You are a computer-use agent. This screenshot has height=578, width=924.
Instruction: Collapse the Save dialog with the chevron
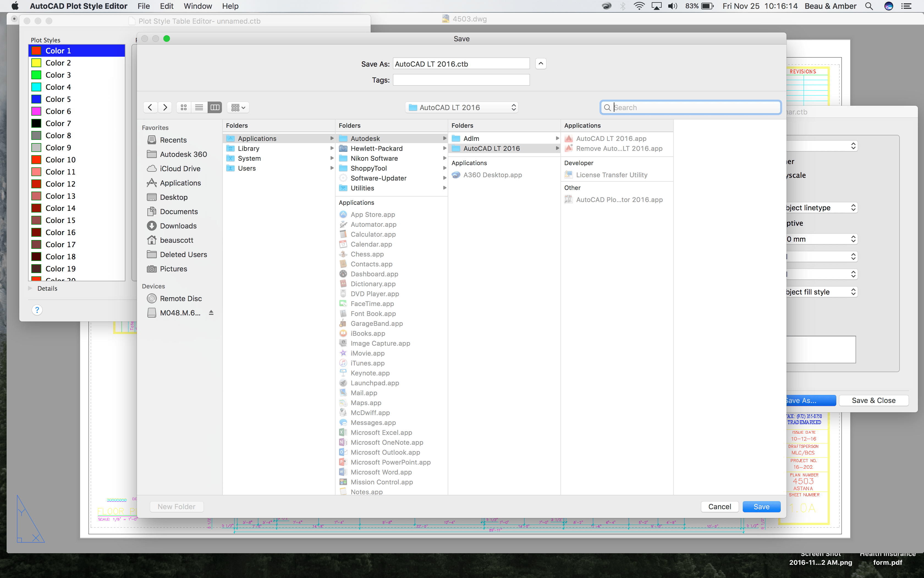pos(541,64)
